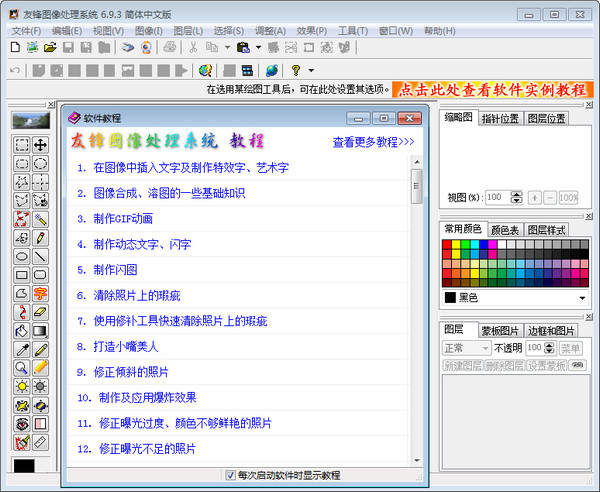Toggle the show tutorial at startup checkbox

tap(231, 475)
